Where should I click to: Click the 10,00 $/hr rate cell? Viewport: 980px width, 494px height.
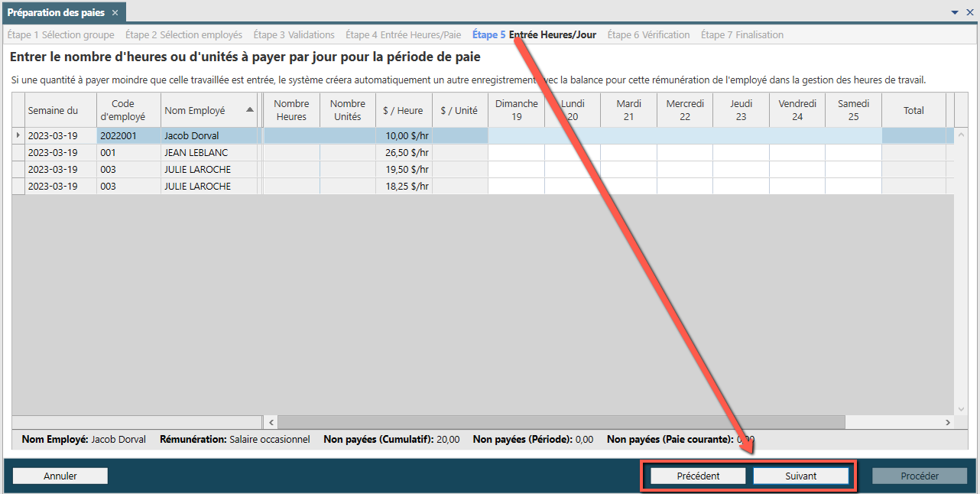[x=404, y=135]
